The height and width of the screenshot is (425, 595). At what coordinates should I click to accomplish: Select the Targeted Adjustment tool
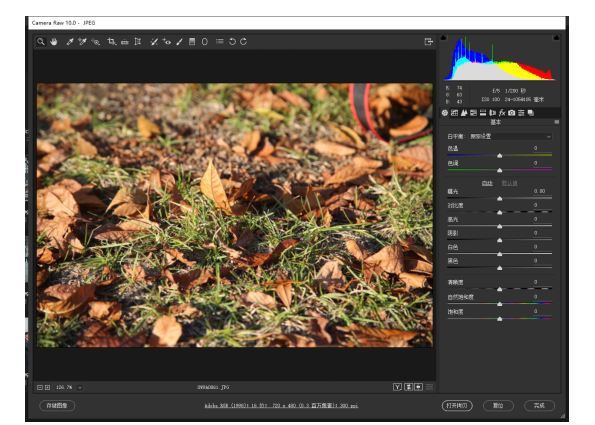click(x=96, y=41)
